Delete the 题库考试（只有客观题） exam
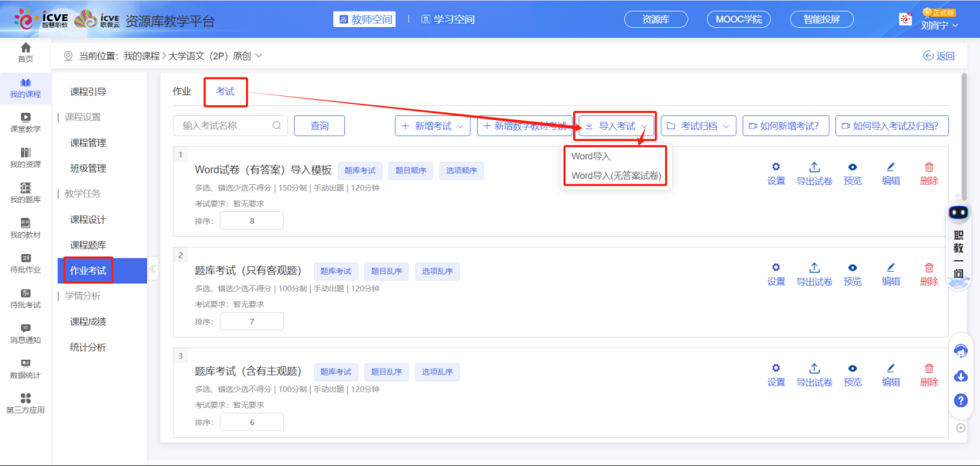 pyautogui.click(x=929, y=273)
